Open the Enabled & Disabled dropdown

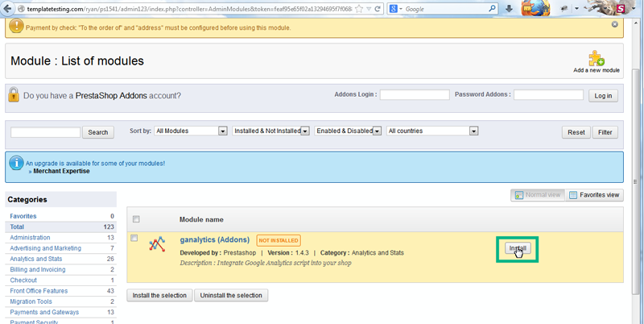point(348,131)
